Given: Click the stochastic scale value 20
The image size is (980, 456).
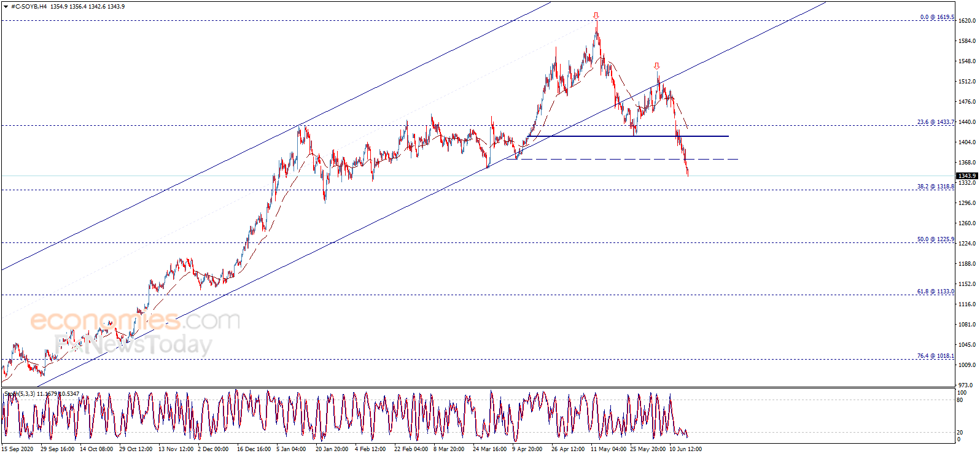Looking at the screenshot, I should [x=960, y=433].
